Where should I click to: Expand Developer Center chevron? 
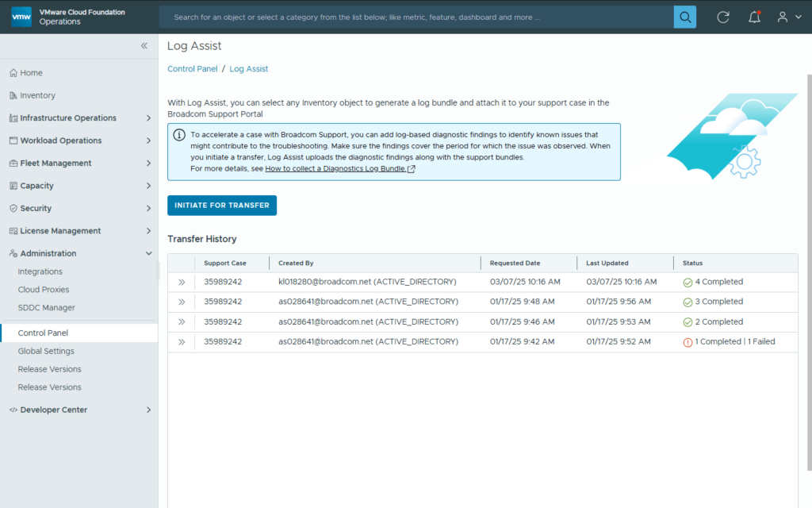[148, 410]
